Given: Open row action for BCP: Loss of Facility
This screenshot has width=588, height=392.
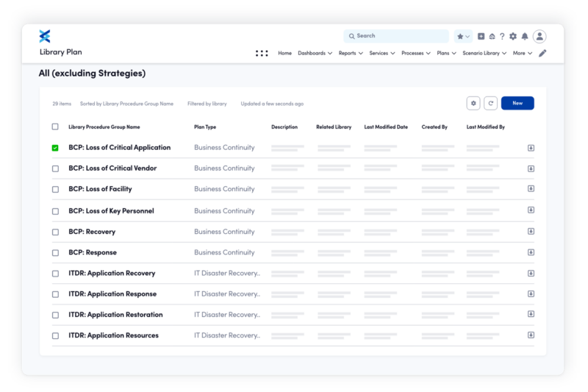Looking at the screenshot, I should [x=531, y=188].
